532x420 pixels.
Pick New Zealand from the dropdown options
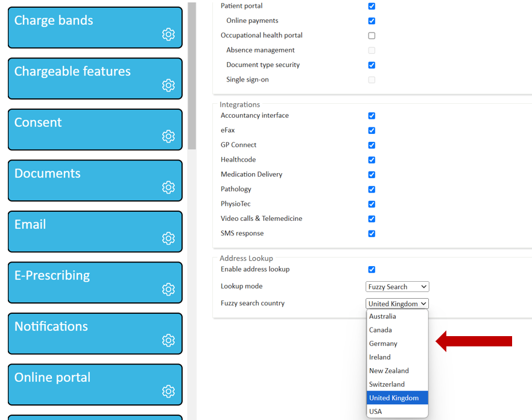(x=389, y=371)
